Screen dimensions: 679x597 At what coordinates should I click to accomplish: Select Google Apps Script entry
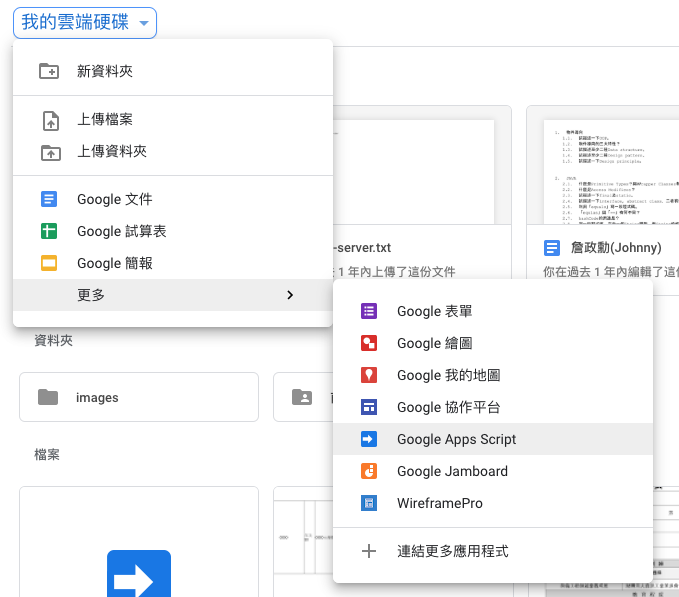click(x=493, y=439)
